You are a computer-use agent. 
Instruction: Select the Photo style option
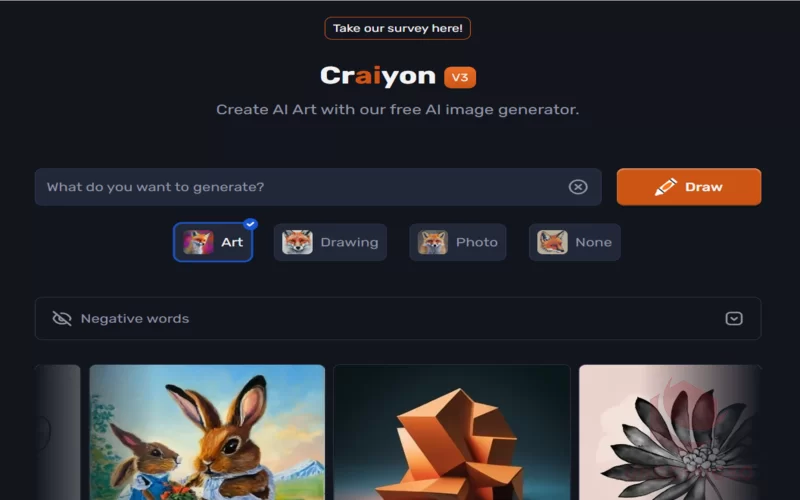coord(458,242)
